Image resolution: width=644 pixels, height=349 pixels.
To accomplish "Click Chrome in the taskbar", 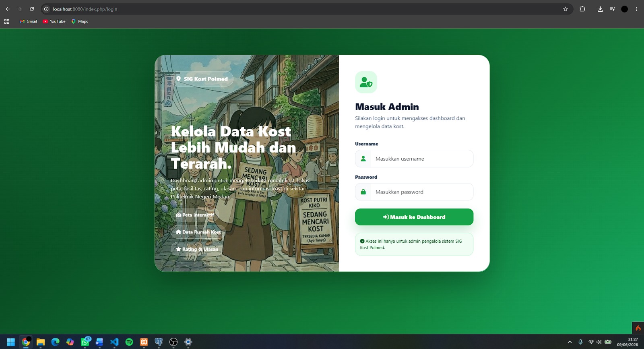I will pyautogui.click(x=26, y=342).
